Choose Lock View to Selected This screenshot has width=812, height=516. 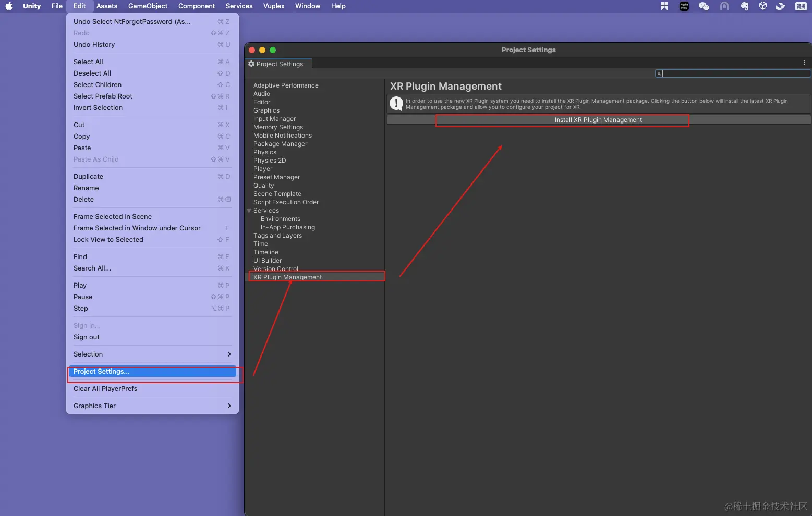(x=152, y=240)
